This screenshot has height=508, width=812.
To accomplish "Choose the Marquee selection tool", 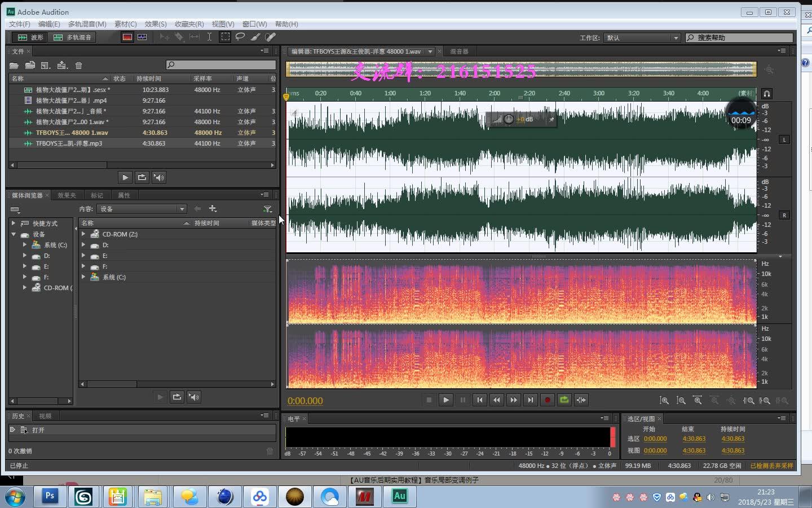I will point(225,37).
